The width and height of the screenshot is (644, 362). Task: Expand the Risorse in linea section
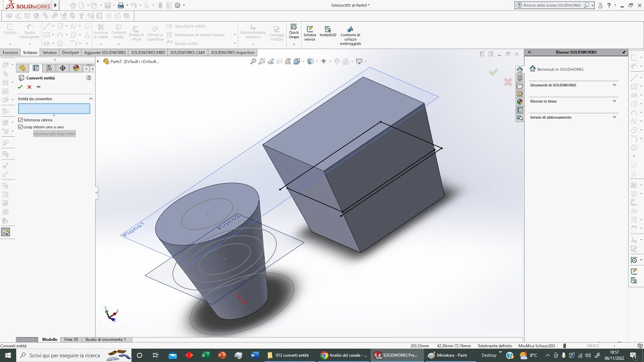coord(614,101)
